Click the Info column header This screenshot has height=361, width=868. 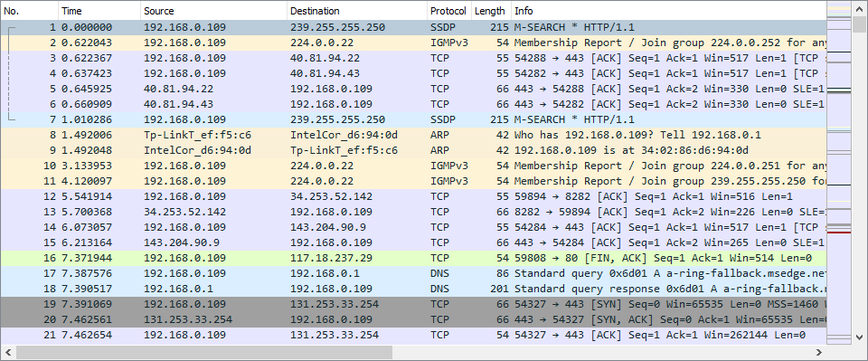click(x=669, y=11)
